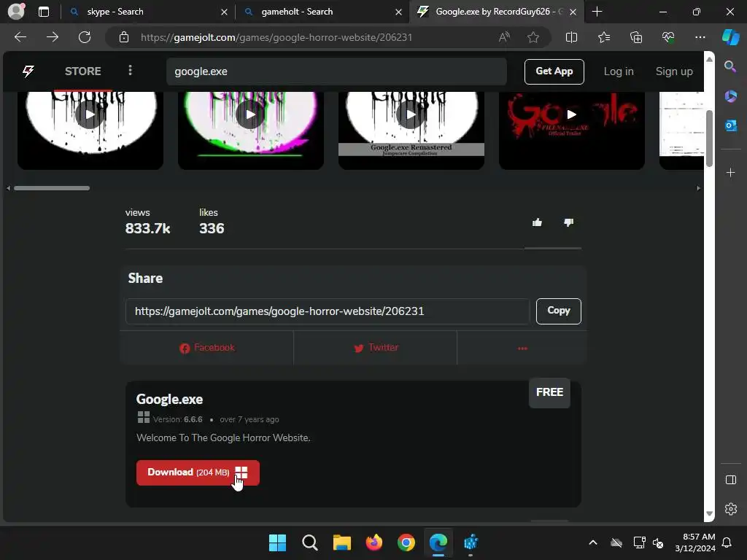747x560 pixels.
Task: Click the page vertical scrollbar thumb
Action: point(709,138)
